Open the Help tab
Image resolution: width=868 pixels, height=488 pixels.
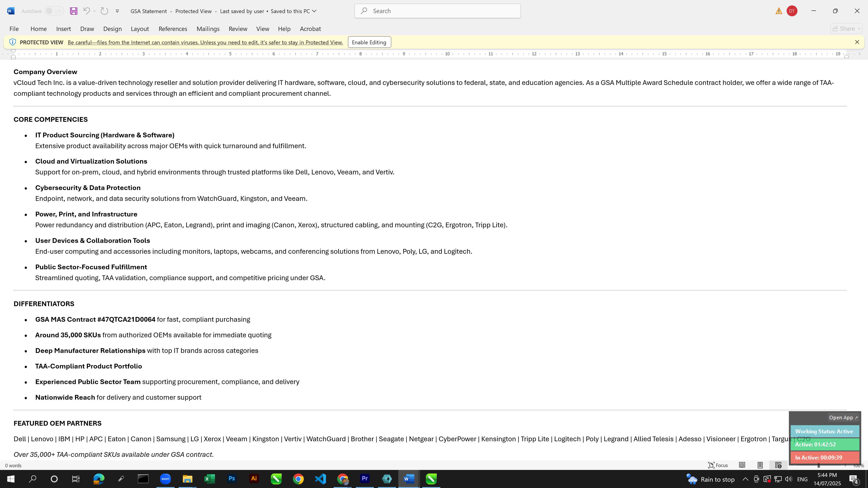click(284, 29)
